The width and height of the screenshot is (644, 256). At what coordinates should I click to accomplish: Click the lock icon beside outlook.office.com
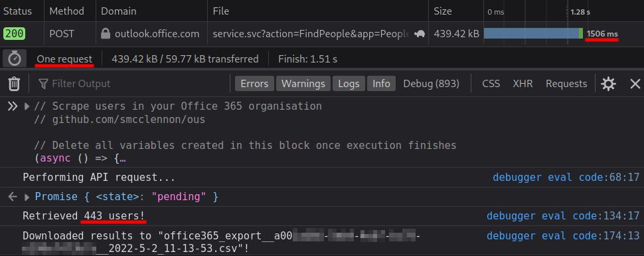[106, 33]
